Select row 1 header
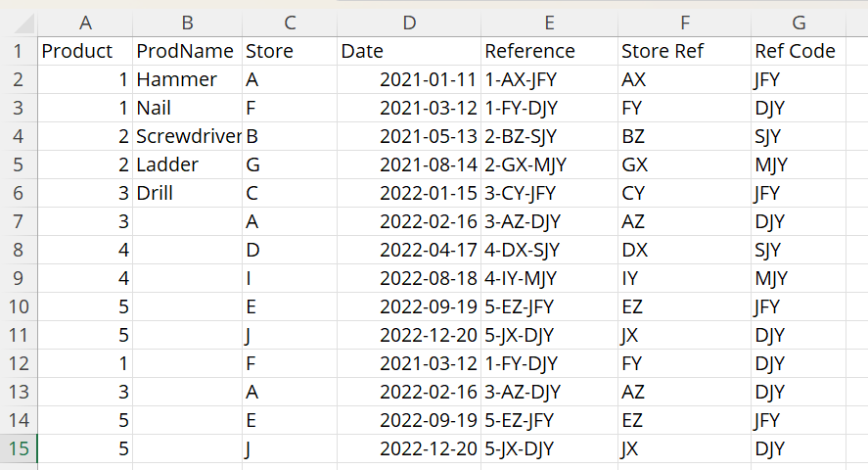 click(x=19, y=51)
